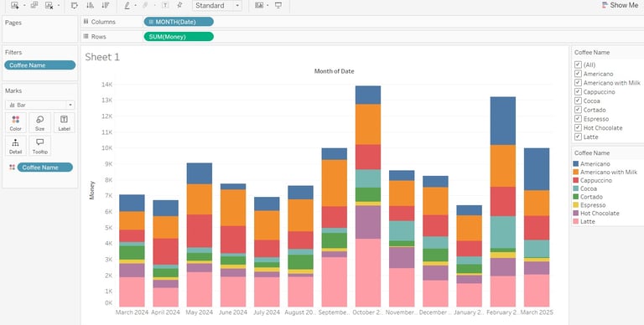The height and width of the screenshot is (325, 644).
Task: Open the Show/Hide Cards dropdown arrow
Action: [x=267, y=6]
